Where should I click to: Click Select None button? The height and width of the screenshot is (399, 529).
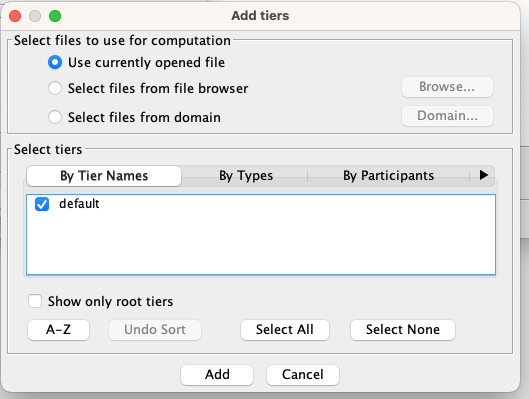pos(403,330)
